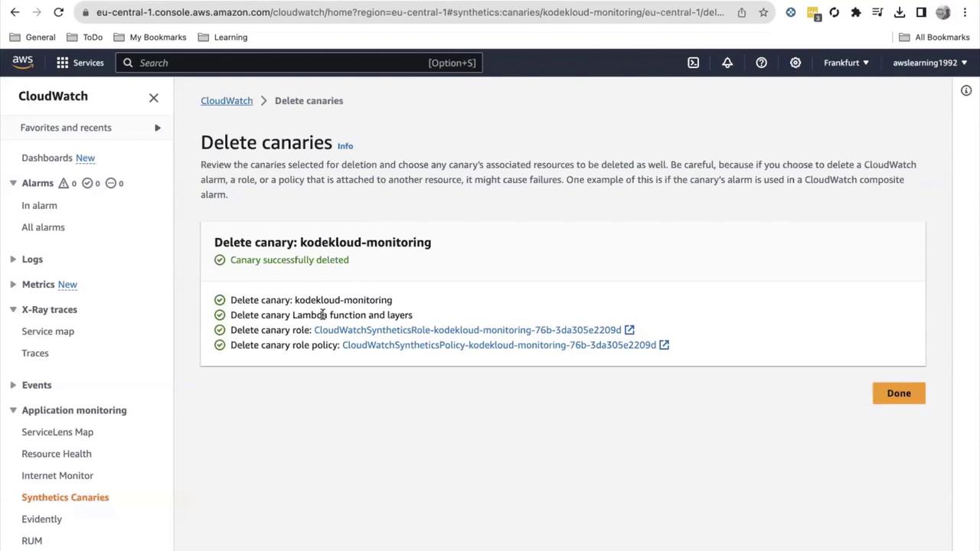
Task: Open Internet Monitor in sidebar
Action: click(x=57, y=475)
